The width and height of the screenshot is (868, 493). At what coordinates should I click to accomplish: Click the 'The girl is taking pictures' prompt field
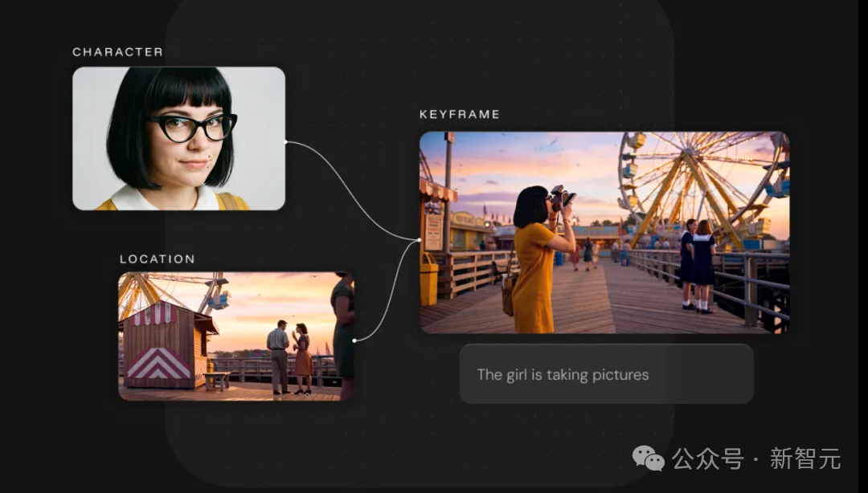click(x=606, y=374)
